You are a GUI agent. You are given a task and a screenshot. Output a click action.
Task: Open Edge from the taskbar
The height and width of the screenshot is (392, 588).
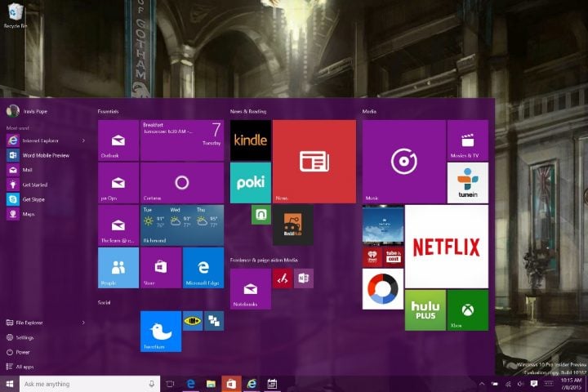pos(191,384)
